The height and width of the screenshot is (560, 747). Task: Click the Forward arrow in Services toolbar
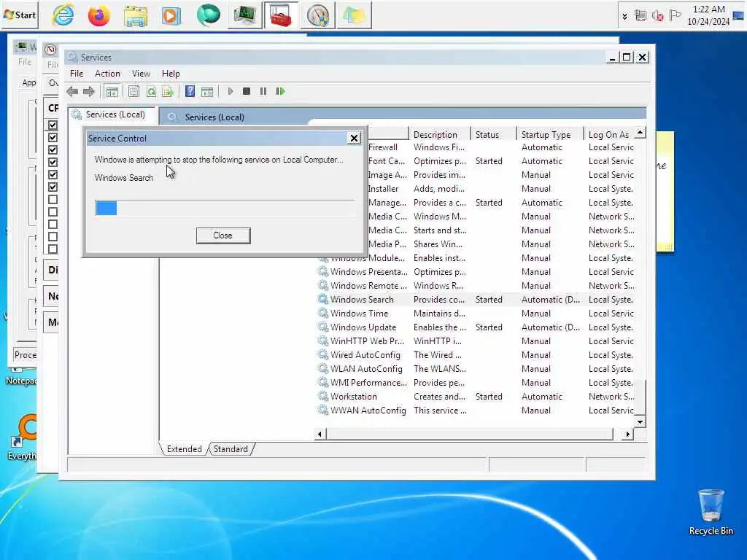pyautogui.click(x=88, y=91)
